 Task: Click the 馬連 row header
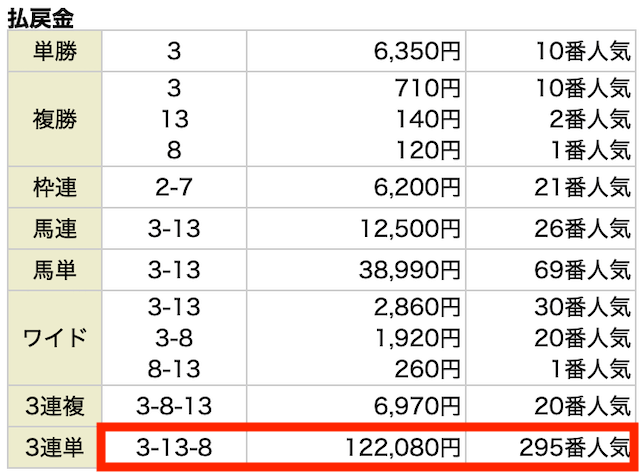click(x=55, y=227)
